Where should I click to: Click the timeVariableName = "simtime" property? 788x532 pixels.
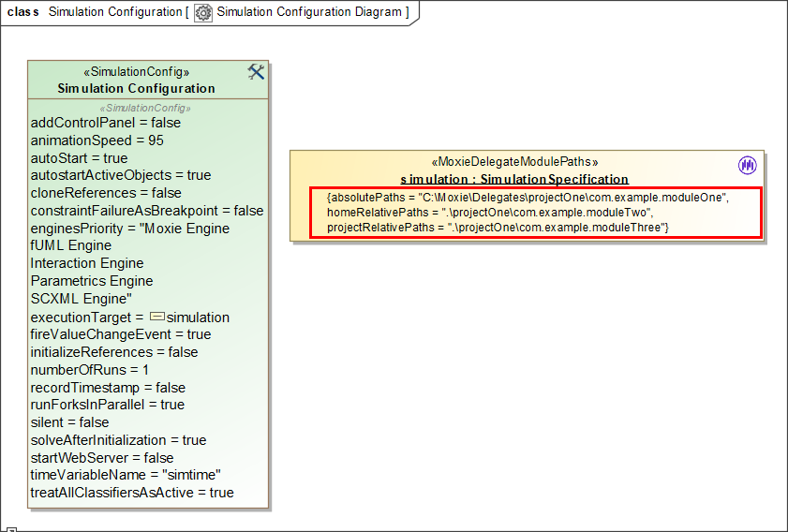coord(126,475)
